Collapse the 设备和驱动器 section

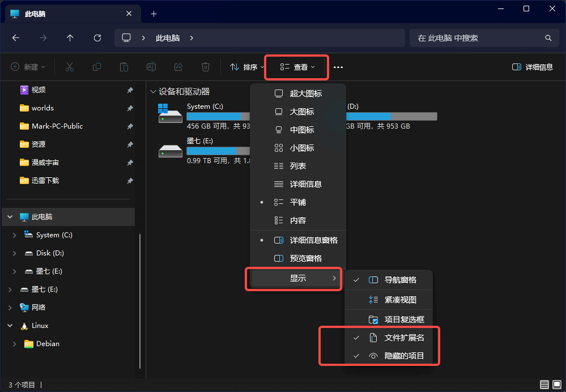tap(153, 91)
